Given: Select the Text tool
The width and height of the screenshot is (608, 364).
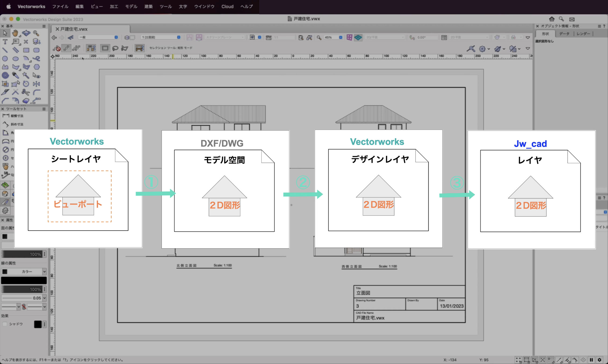Looking at the screenshot, I should pos(5,42).
